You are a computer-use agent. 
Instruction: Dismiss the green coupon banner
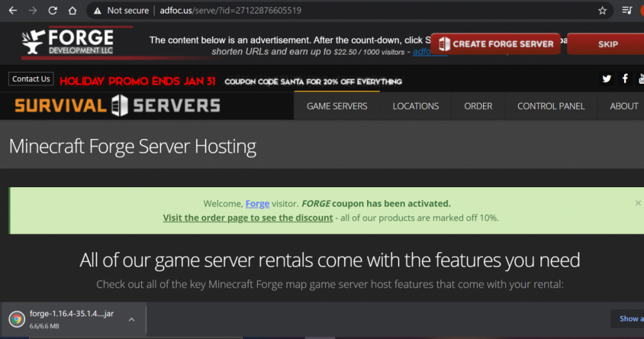click(x=638, y=203)
